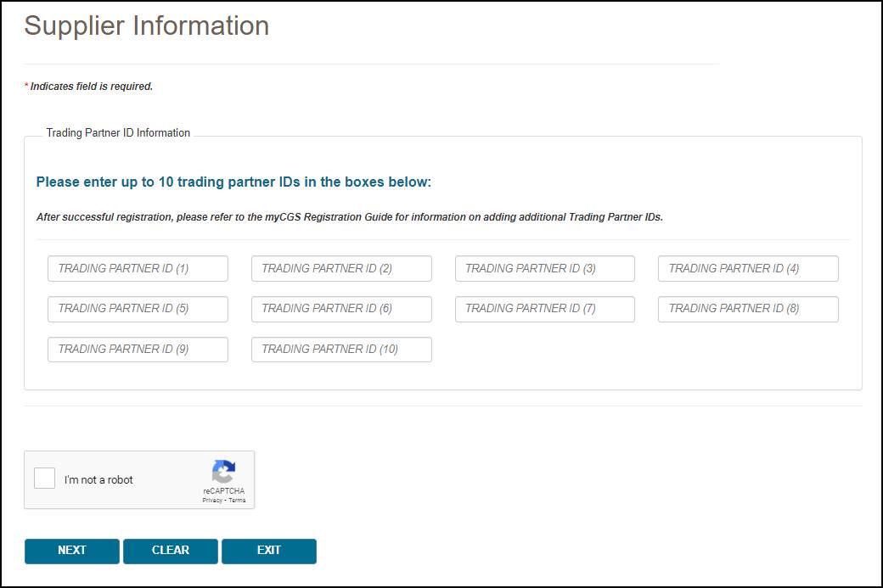Focus the Trading Partner ID (4) field
The height and width of the screenshot is (588, 883).
coord(748,269)
